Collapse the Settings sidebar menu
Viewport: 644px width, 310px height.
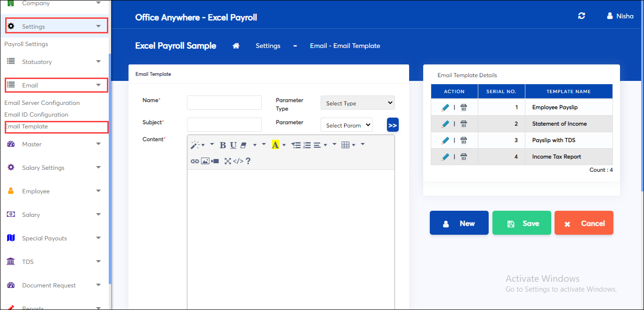56,26
